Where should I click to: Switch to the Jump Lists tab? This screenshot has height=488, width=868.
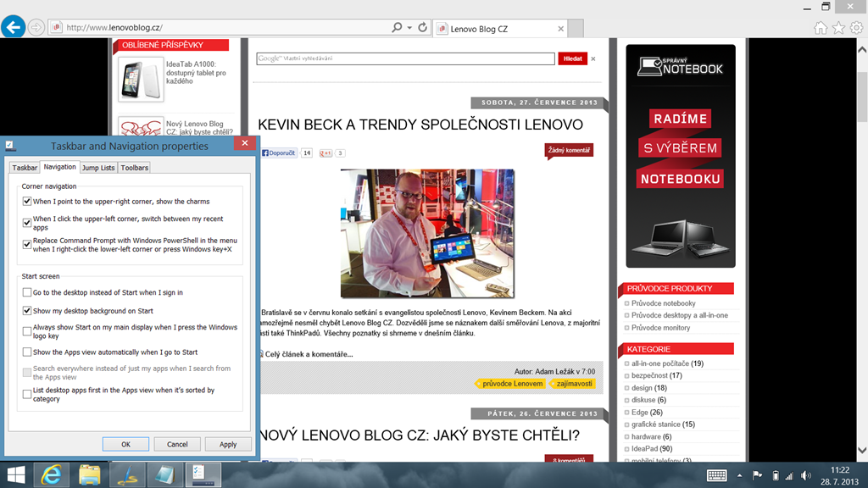pyautogui.click(x=98, y=168)
